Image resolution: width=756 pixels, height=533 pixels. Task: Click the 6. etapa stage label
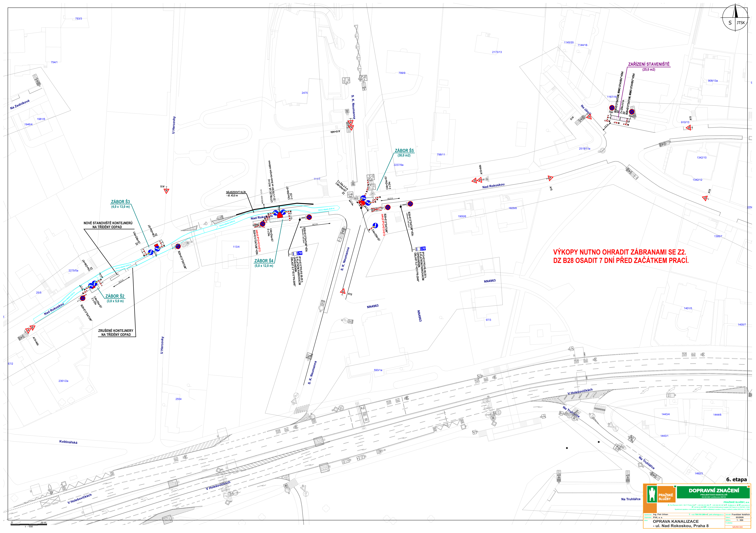[737, 480]
